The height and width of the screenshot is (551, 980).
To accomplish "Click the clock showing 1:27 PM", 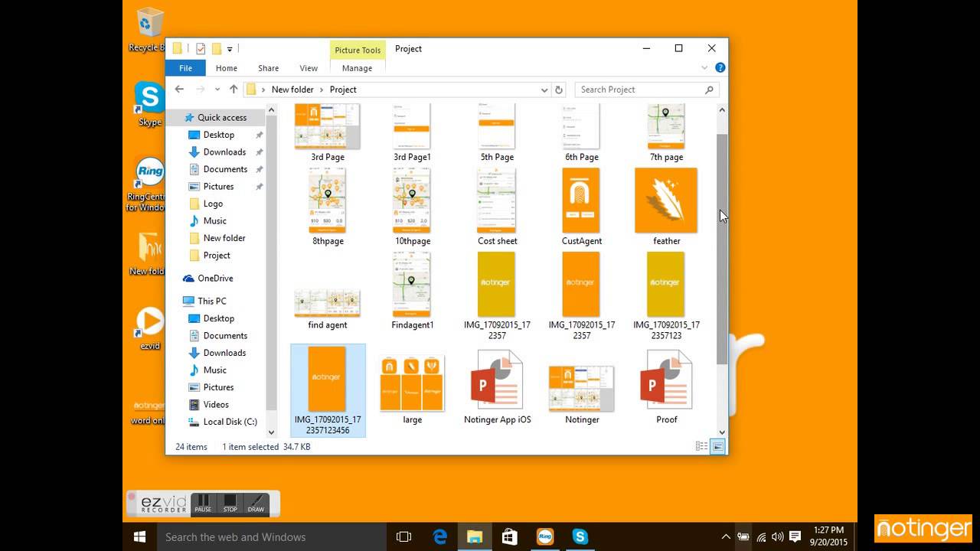I will tap(829, 530).
